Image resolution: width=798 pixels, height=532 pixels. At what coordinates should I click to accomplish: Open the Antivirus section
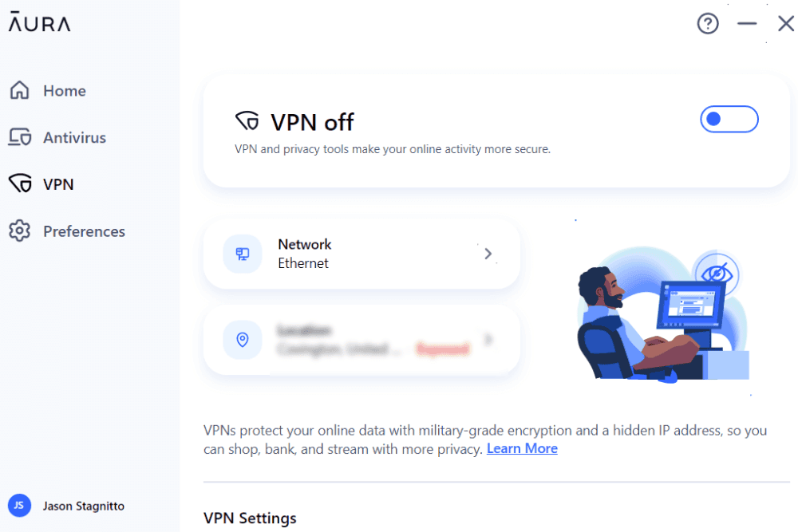(x=74, y=137)
